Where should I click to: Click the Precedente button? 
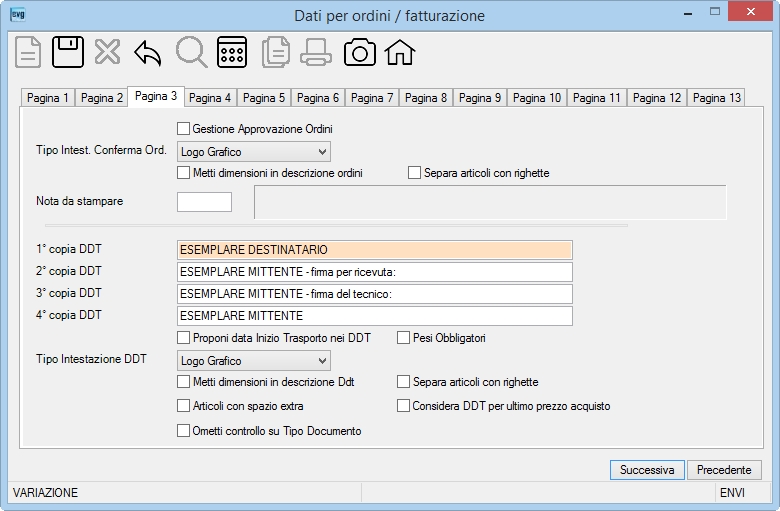click(x=724, y=470)
